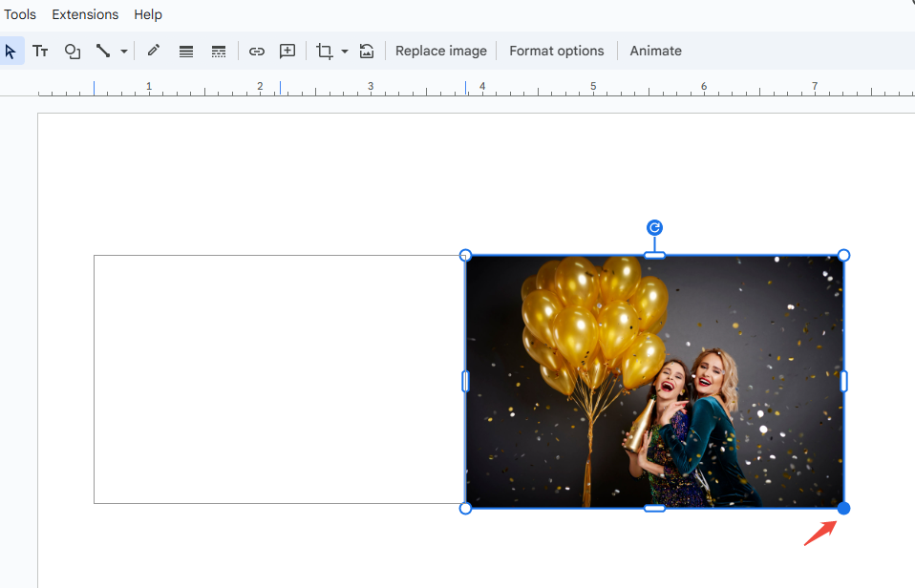915x588 pixels.
Task: Open the mask shapes dropdown beside crop
Action: (x=344, y=51)
